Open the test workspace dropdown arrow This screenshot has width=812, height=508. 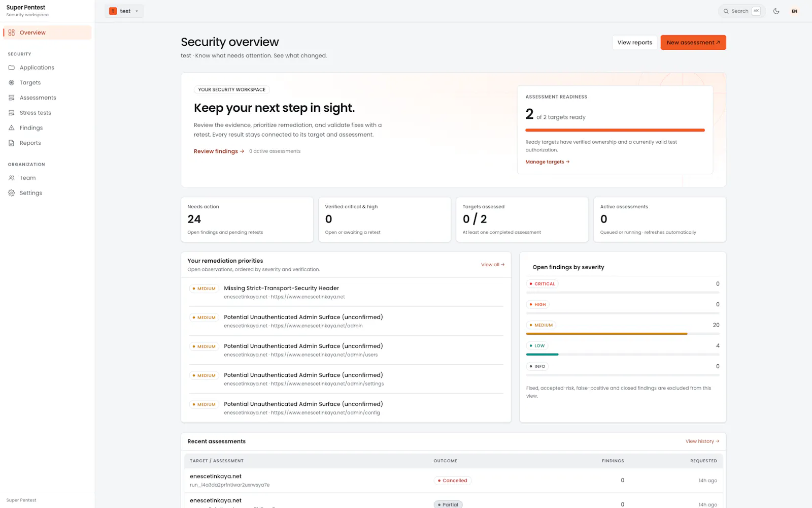tap(137, 11)
